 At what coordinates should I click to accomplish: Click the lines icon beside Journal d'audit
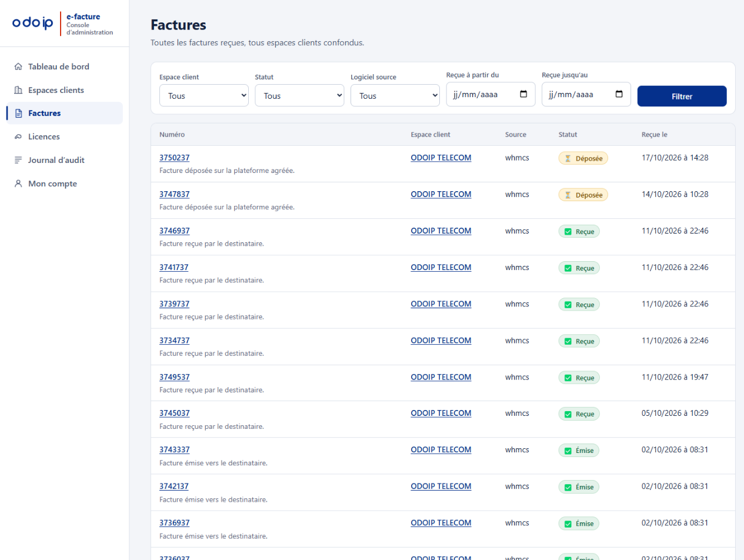point(18,160)
